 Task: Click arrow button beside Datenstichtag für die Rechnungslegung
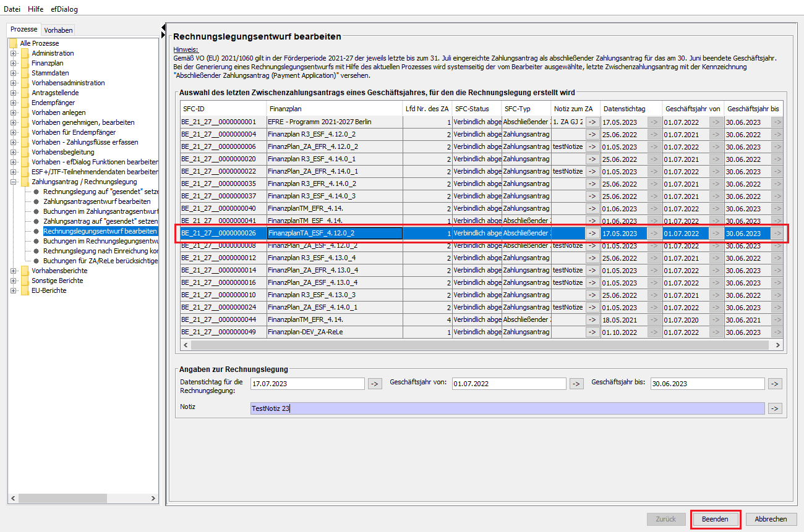pyautogui.click(x=375, y=384)
